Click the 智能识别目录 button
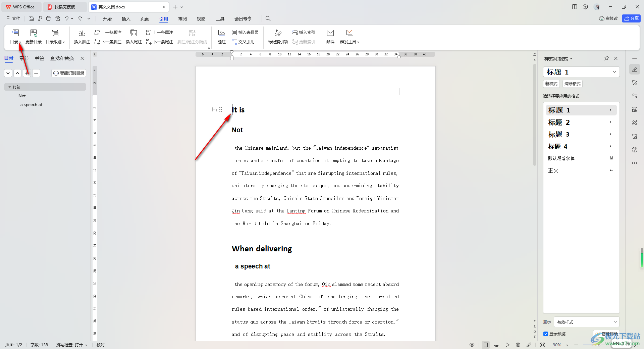This screenshot has width=644, height=349. click(x=69, y=73)
